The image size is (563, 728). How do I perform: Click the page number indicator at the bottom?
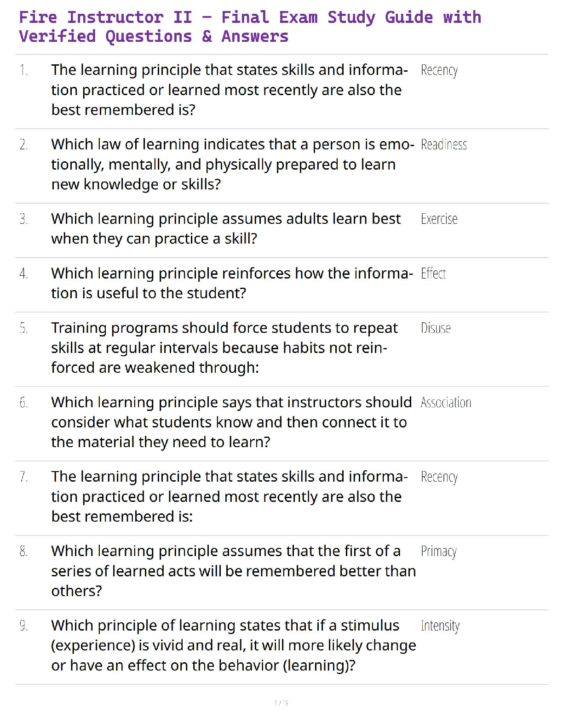click(281, 703)
